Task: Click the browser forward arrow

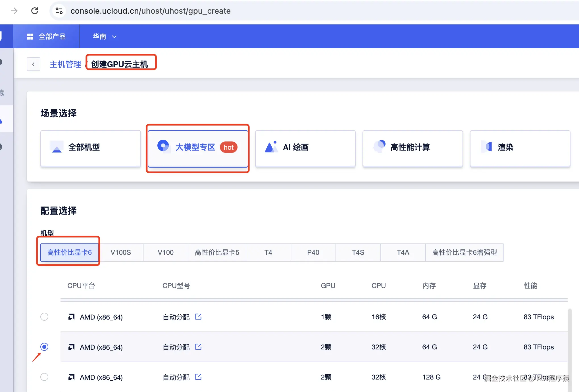Action: (14, 11)
